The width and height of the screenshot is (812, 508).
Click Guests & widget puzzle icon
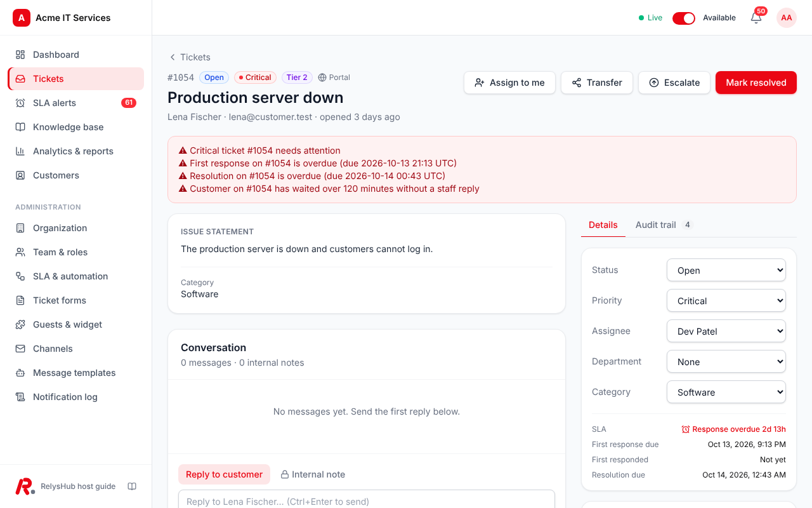20,324
